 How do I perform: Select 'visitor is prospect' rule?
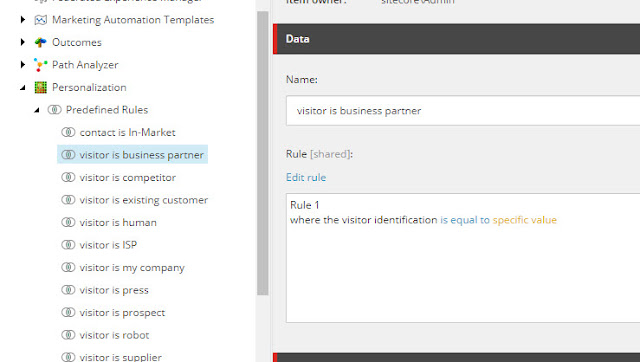(x=122, y=313)
